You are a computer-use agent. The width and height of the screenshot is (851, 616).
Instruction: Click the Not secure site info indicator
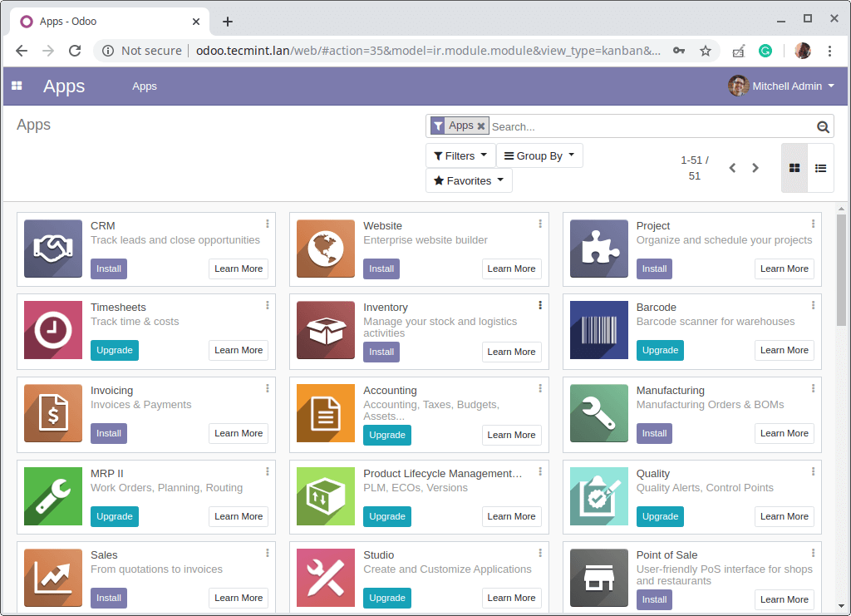[142, 51]
